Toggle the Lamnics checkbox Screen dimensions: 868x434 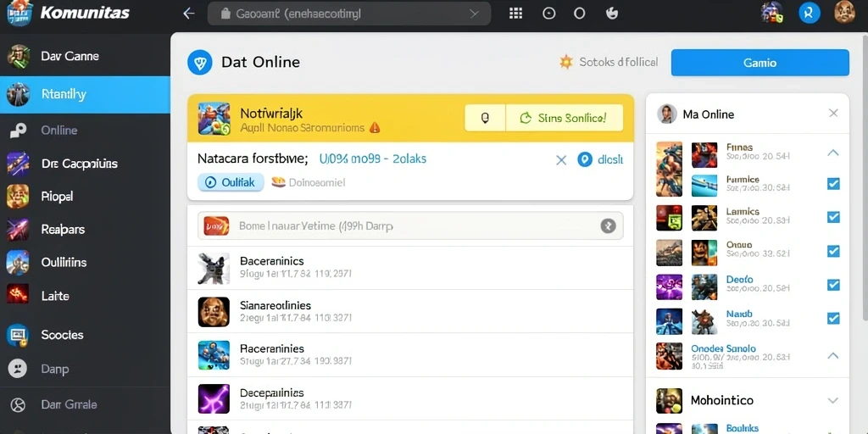[x=833, y=217]
